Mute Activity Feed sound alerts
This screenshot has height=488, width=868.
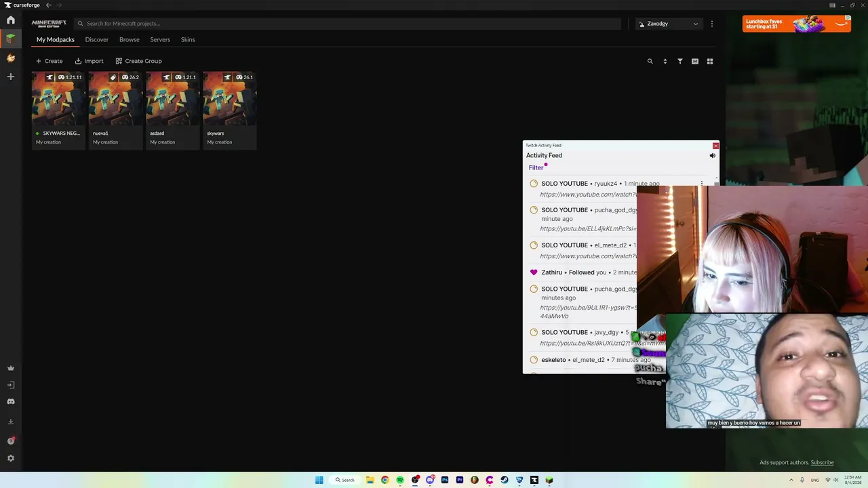click(x=712, y=155)
